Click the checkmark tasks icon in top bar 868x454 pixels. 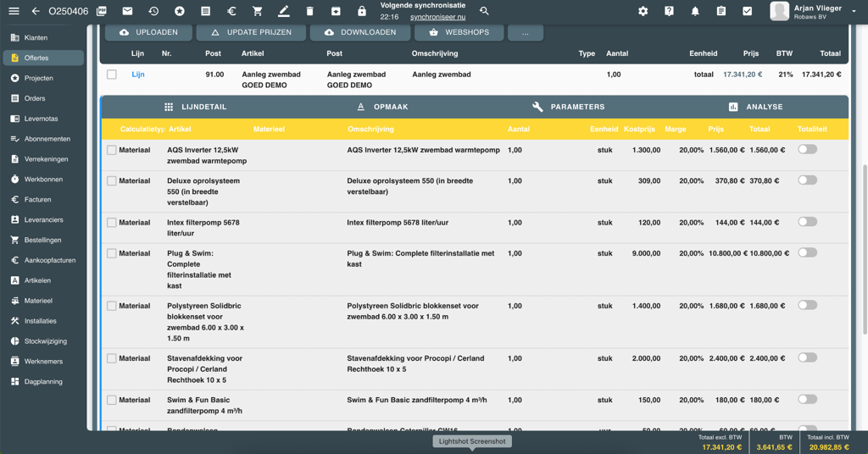coord(748,11)
